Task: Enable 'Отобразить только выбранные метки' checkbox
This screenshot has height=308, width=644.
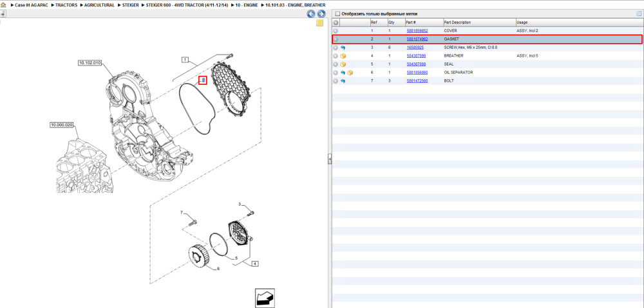Action: pyautogui.click(x=337, y=14)
